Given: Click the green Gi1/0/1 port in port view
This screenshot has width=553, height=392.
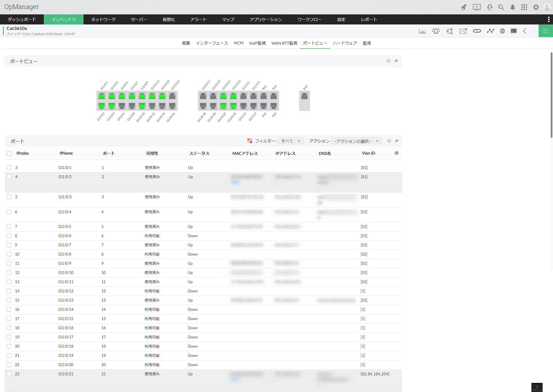Looking at the screenshot, I should coord(102,96).
